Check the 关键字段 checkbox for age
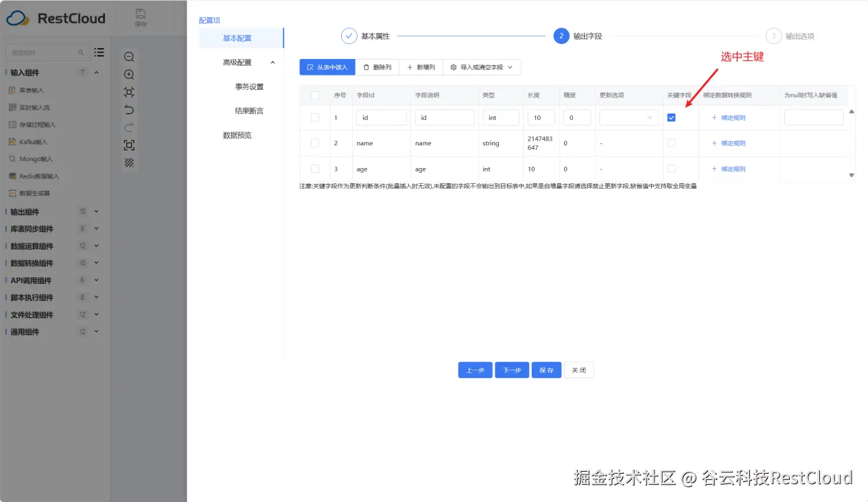The height and width of the screenshot is (502, 868). (672, 169)
